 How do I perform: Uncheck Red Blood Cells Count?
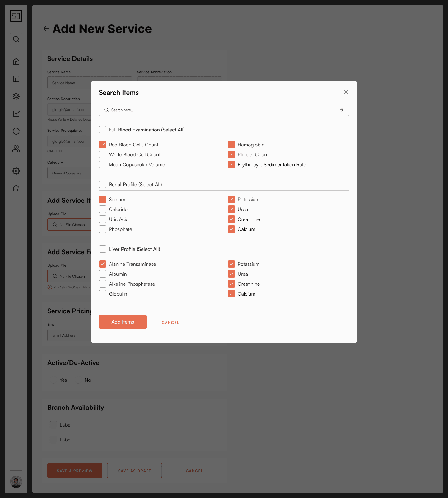(103, 145)
